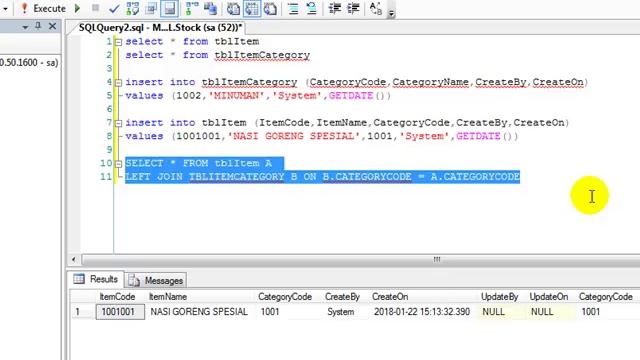
Task: Toggle Include Client Statistics
Action: 210,8
